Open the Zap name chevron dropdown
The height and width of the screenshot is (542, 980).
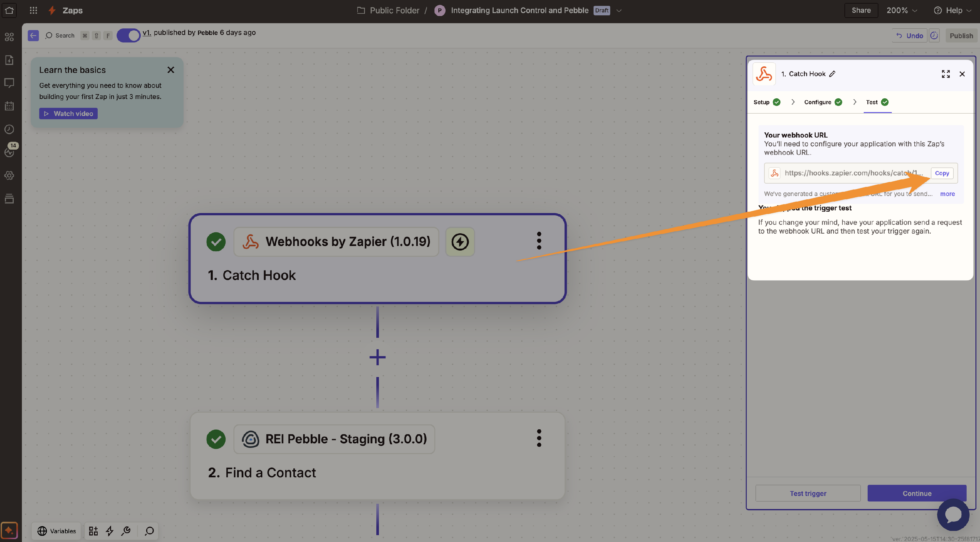click(x=619, y=11)
